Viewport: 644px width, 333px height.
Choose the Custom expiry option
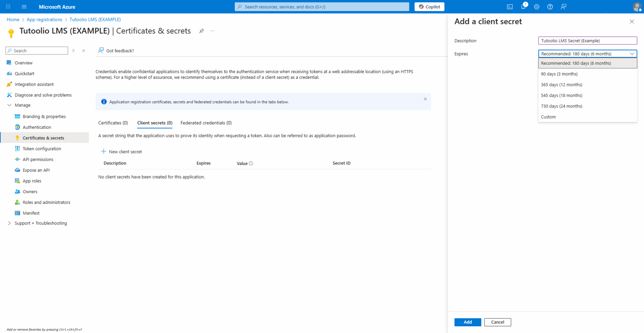(x=548, y=117)
